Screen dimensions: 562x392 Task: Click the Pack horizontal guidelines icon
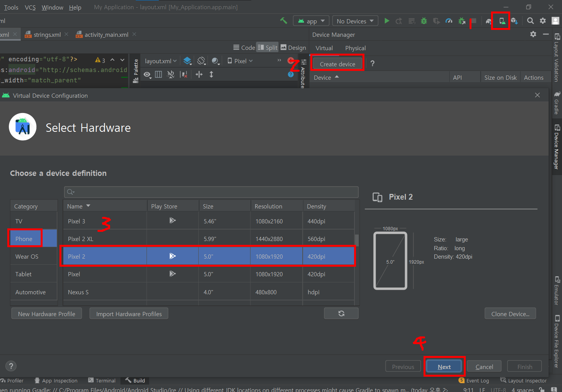pos(199,74)
